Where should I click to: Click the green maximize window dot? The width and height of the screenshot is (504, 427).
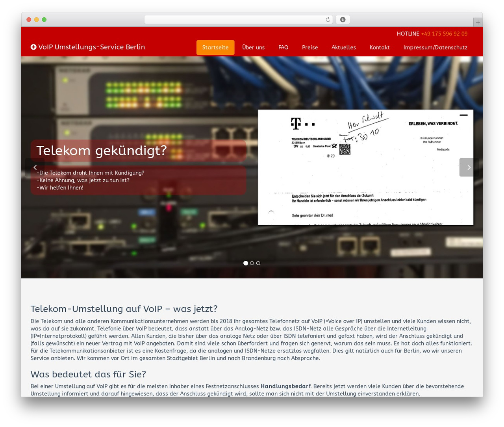pyautogui.click(x=44, y=20)
